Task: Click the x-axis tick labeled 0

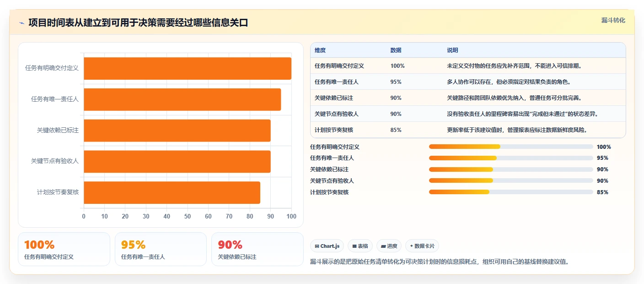Action: 84,217
